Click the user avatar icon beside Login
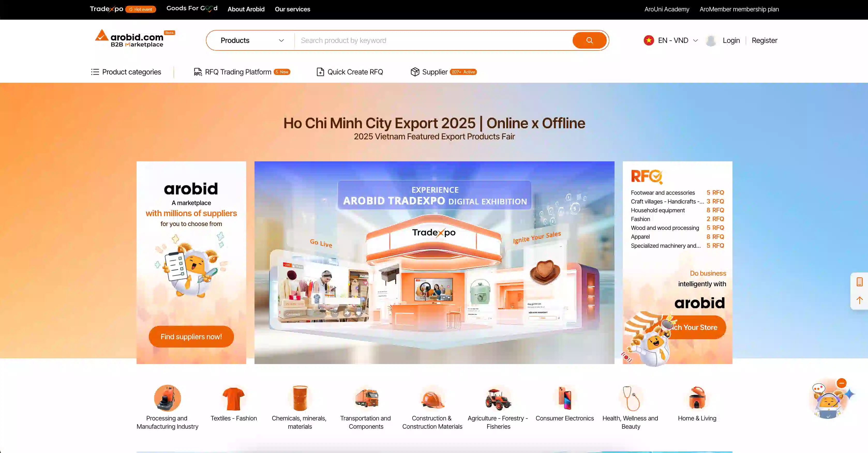The height and width of the screenshot is (453, 868). [x=711, y=41]
